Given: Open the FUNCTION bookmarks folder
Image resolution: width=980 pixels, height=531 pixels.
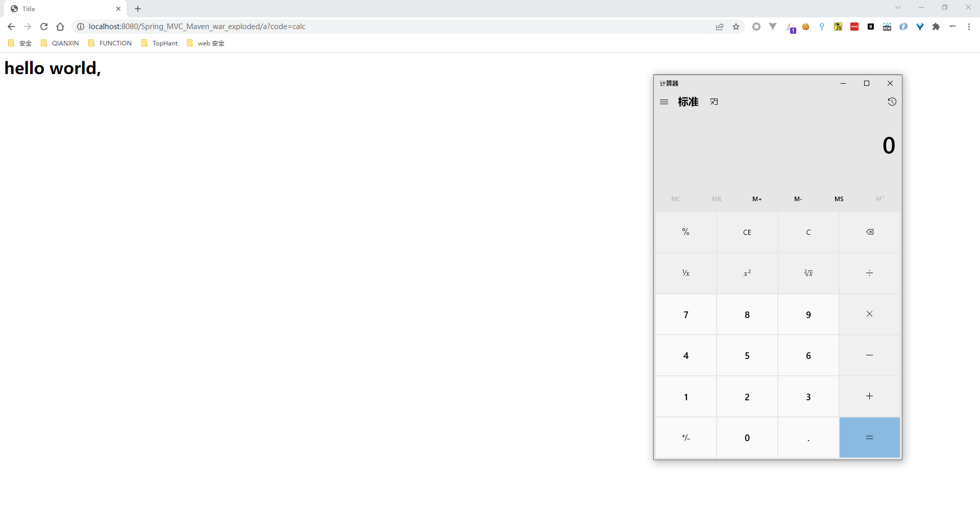Looking at the screenshot, I should click(110, 43).
